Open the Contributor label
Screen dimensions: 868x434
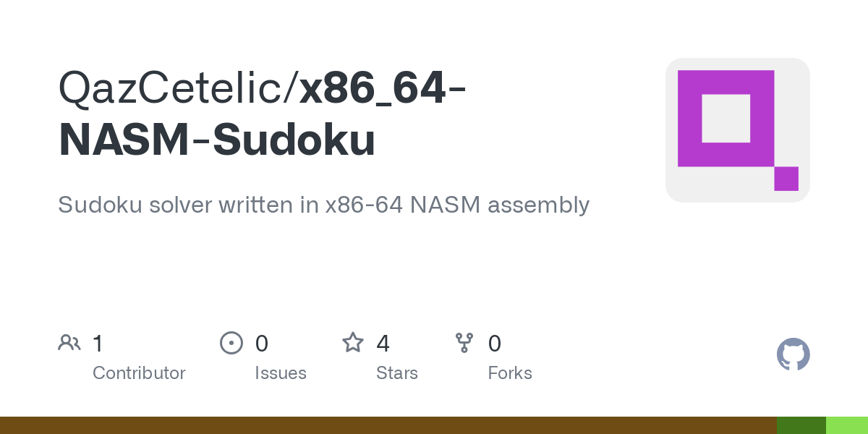coord(139,373)
